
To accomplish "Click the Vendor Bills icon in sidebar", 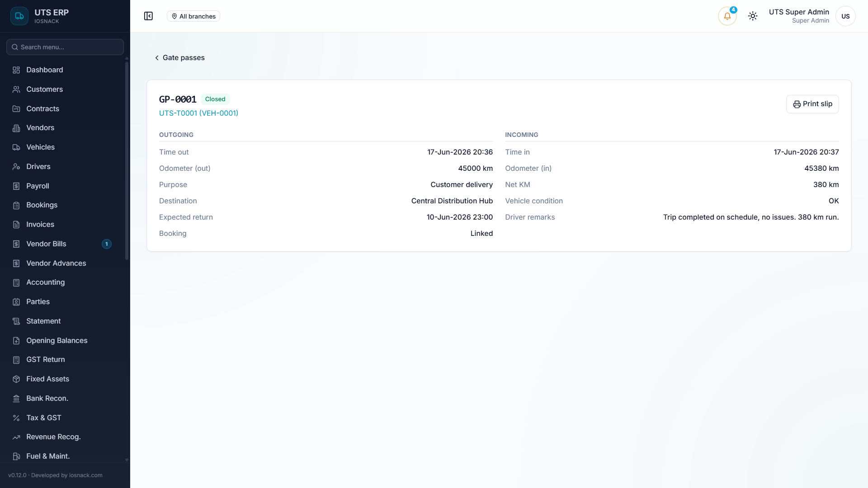I will (16, 244).
